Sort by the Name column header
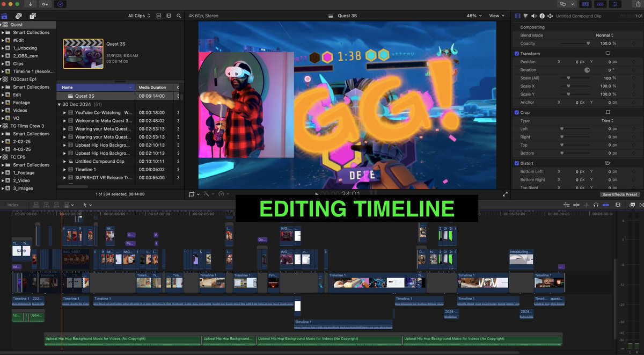This screenshot has height=355, width=644. tap(96, 87)
